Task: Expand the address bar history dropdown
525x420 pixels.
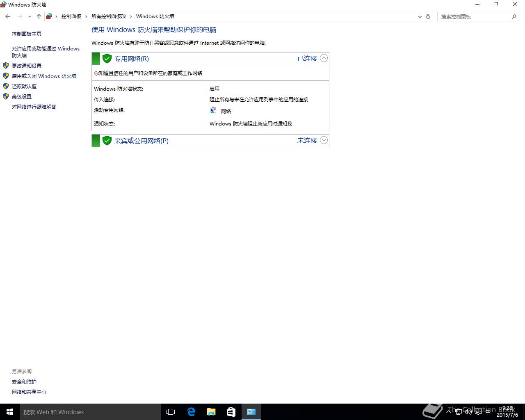Action: click(420, 17)
